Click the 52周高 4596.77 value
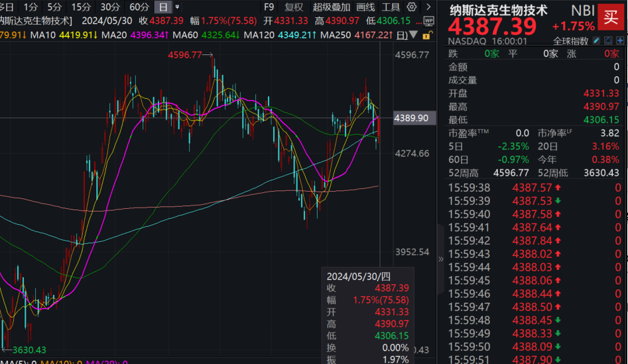The height and width of the screenshot is (364, 628). (511, 173)
